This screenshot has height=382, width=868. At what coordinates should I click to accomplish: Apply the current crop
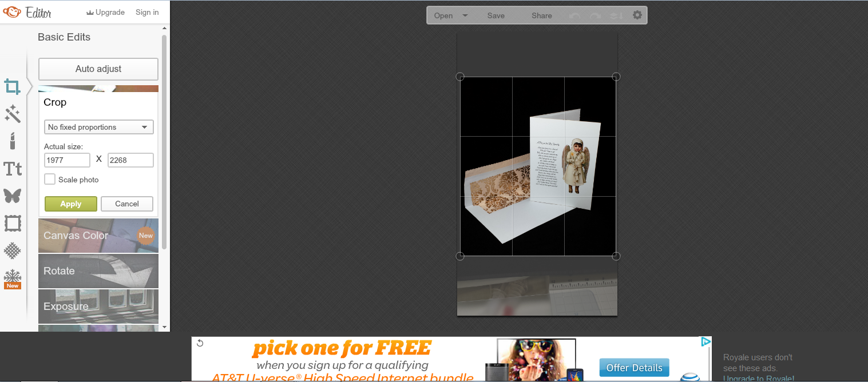coord(70,204)
